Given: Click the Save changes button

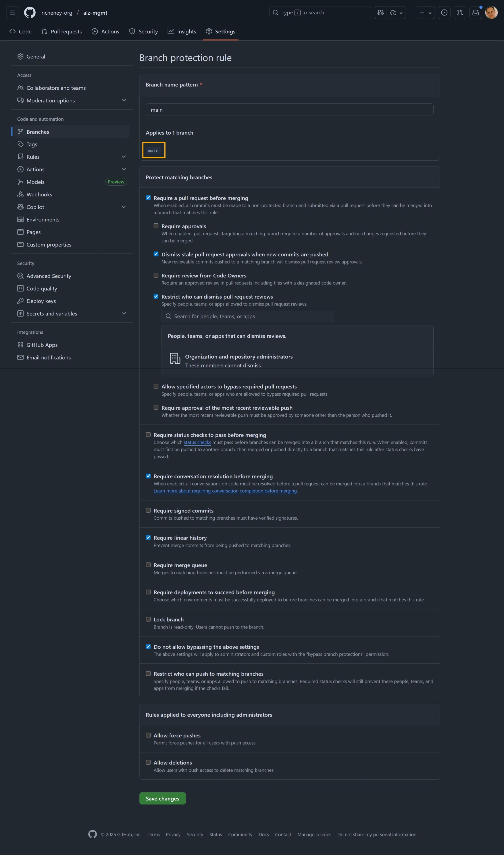Looking at the screenshot, I should [162, 798].
